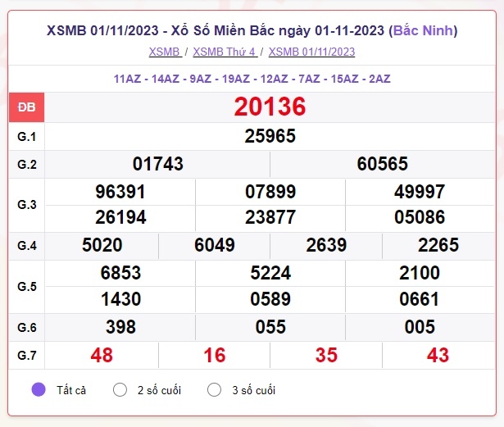Open the 'XSMB Thứ 4' link
Image resolution: width=504 pixels, height=427 pixels.
pyautogui.click(x=225, y=52)
